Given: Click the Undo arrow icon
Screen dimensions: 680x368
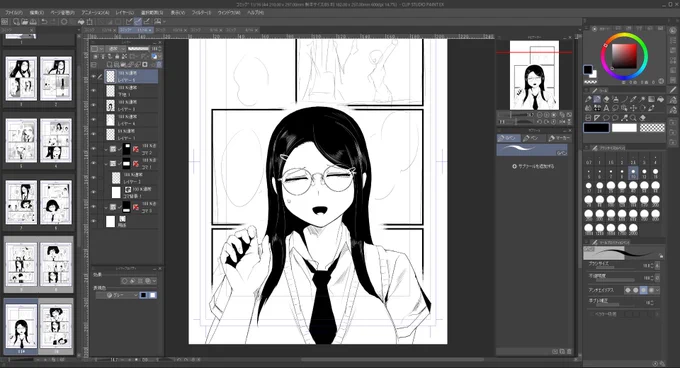Looking at the screenshot, I should pos(44,22).
